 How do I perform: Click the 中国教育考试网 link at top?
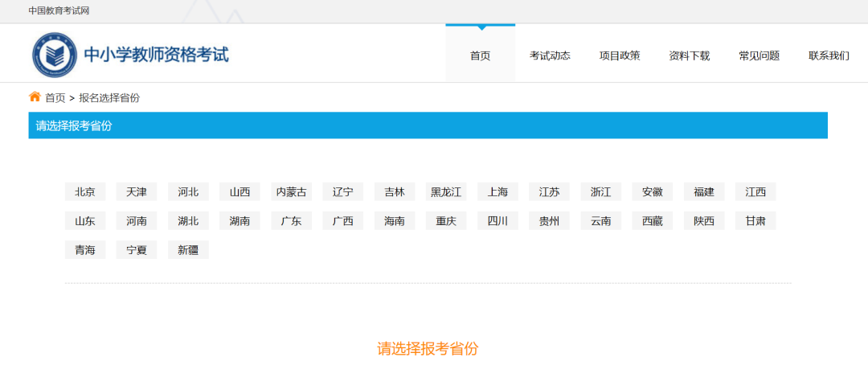(59, 10)
